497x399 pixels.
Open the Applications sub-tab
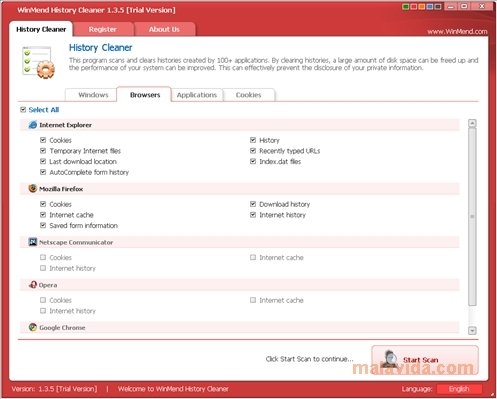click(x=197, y=95)
